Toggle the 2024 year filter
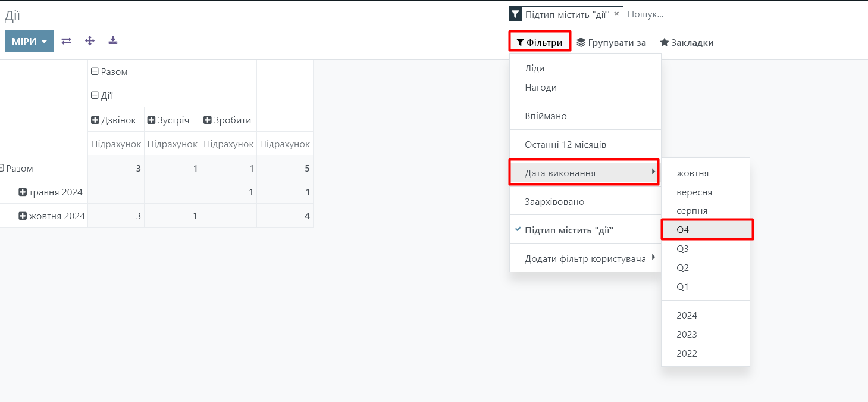Image resolution: width=868 pixels, height=402 pixels. 687,316
